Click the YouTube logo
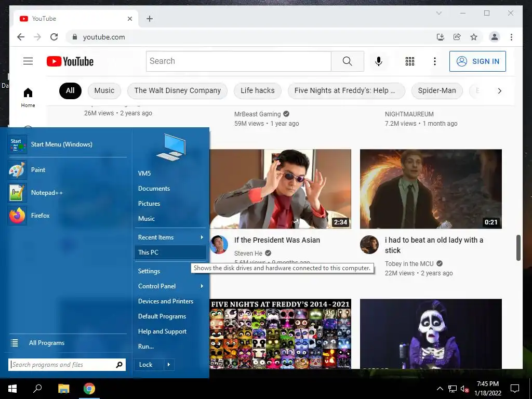The height and width of the screenshot is (399, 532). coord(70,61)
